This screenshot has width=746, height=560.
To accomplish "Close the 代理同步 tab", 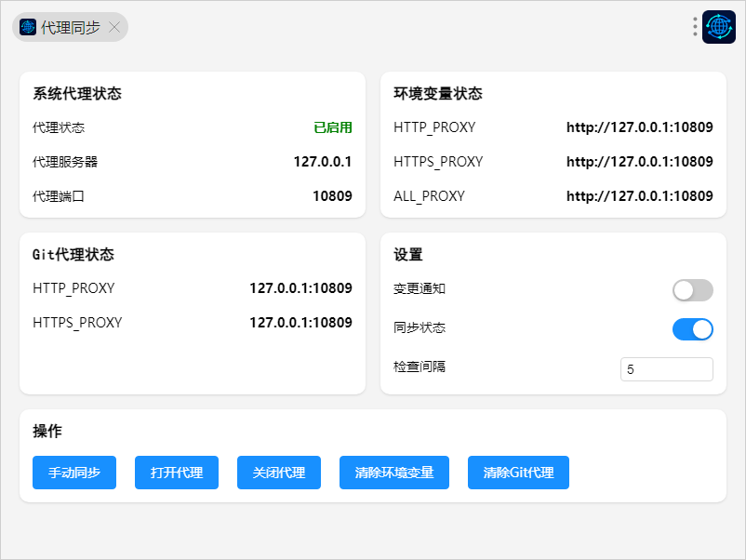I will click(x=113, y=27).
